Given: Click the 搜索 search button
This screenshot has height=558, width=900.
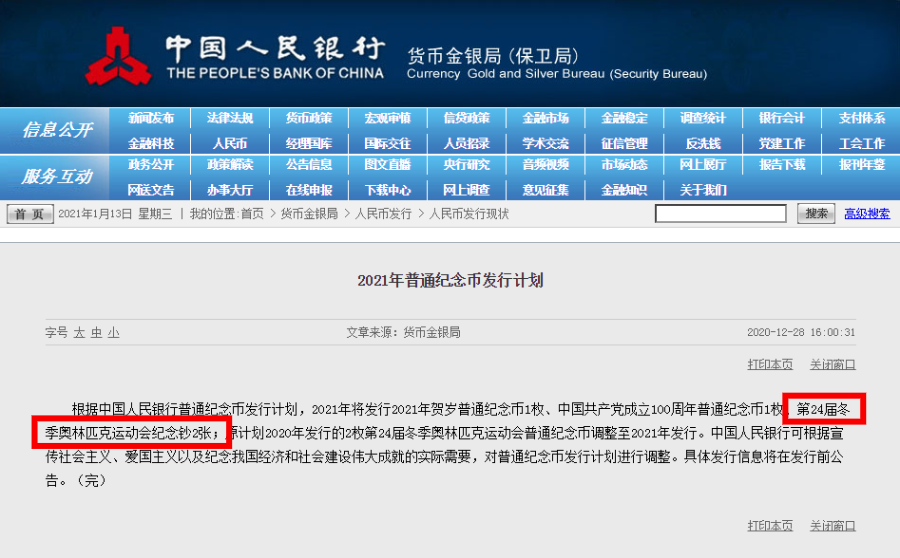Looking at the screenshot, I should point(816,214).
